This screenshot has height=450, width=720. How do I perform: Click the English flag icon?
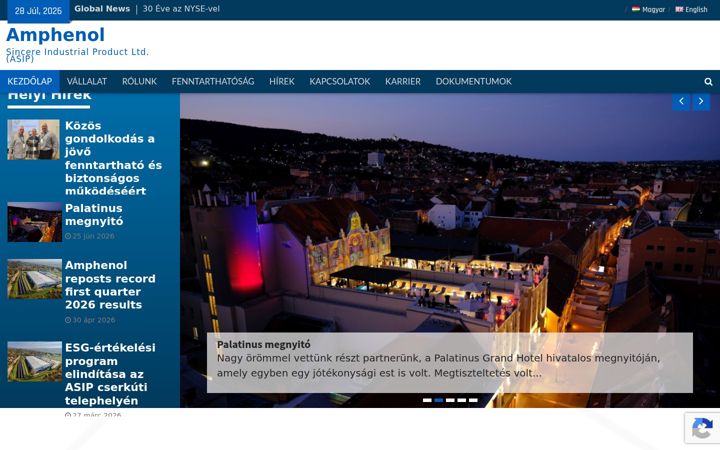point(679,9)
